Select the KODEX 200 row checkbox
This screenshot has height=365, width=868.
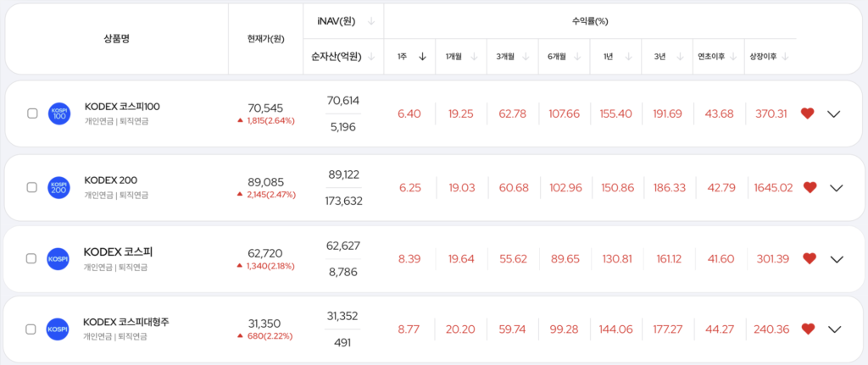point(31,187)
